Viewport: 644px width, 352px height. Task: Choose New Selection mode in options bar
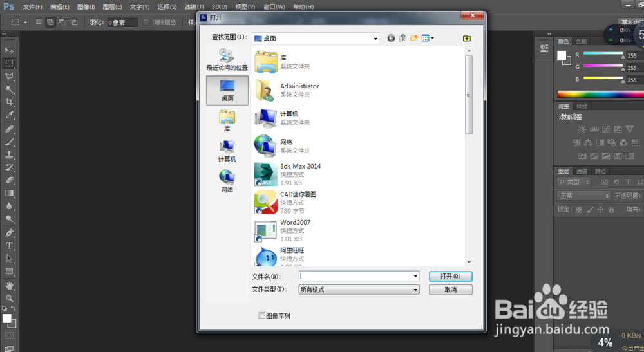(x=39, y=22)
